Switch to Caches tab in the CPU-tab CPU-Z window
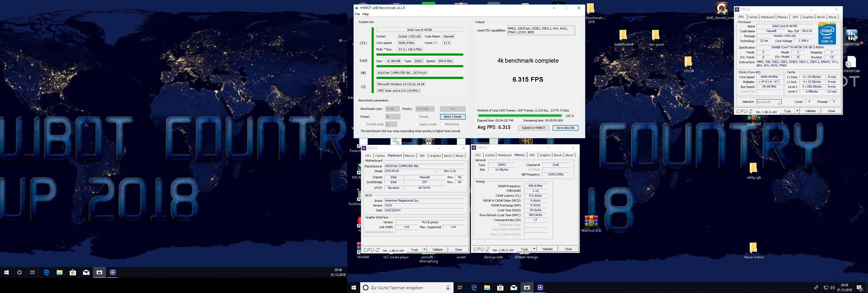 (x=753, y=17)
